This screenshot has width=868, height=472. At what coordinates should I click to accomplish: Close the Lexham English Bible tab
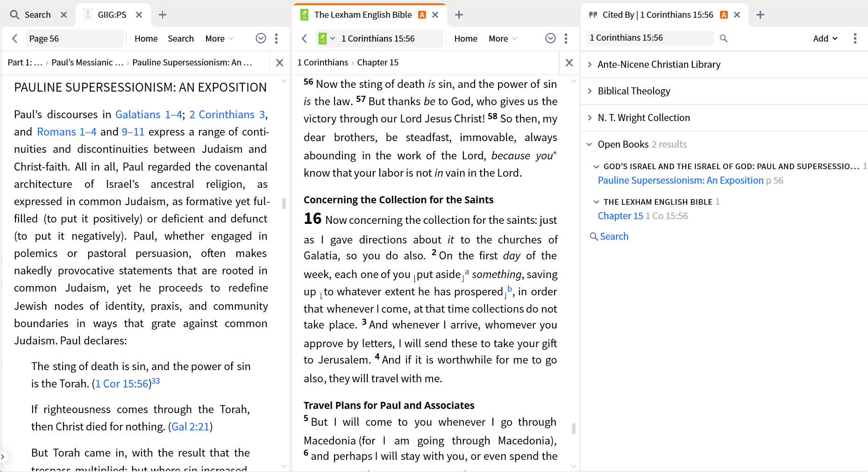pos(435,15)
